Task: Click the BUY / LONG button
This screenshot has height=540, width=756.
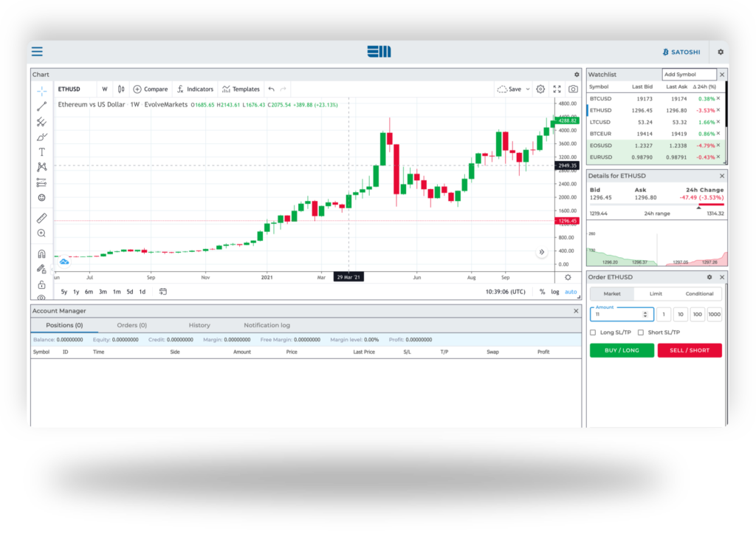Action: point(622,350)
